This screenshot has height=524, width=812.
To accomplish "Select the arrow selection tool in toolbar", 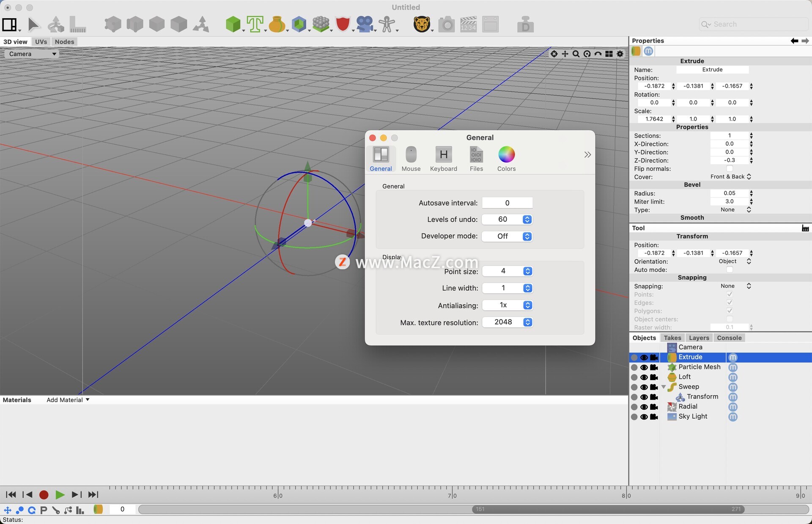I will pyautogui.click(x=33, y=25).
